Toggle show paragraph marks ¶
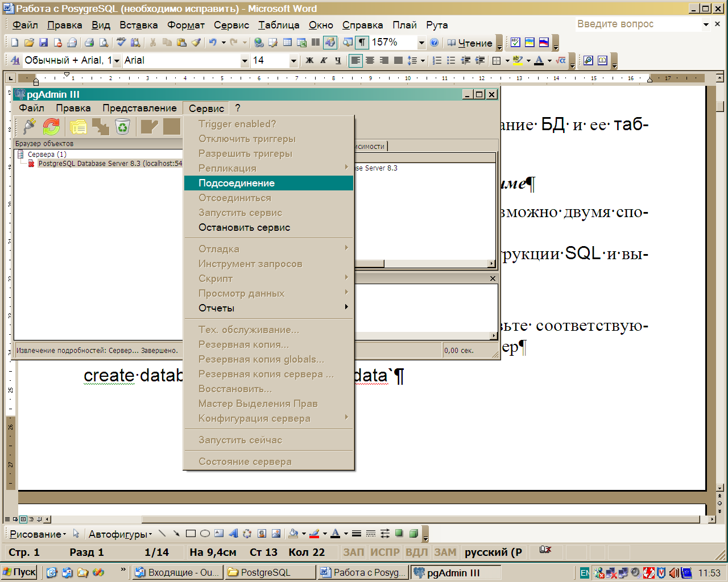728x582 pixels. pos(362,43)
